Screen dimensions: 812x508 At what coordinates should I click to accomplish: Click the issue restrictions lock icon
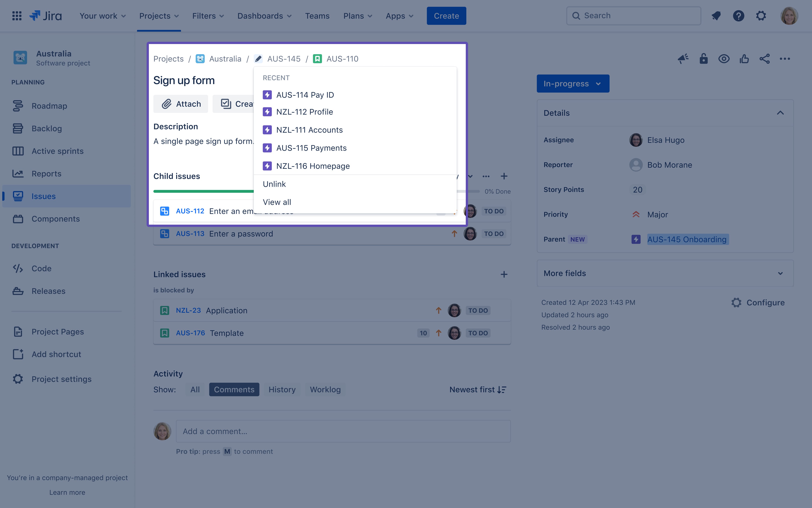pyautogui.click(x=704, y=59)
